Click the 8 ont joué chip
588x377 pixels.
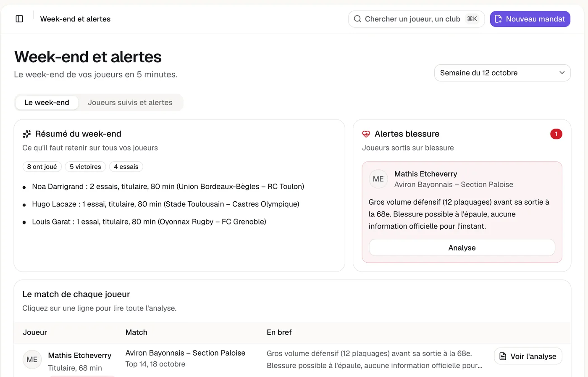coord(42,167)
